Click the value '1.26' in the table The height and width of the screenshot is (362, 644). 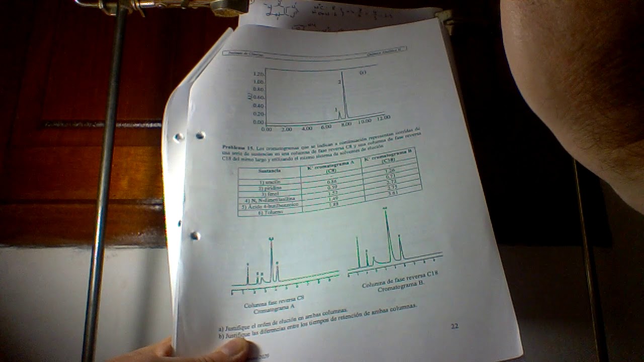[390, 171]
